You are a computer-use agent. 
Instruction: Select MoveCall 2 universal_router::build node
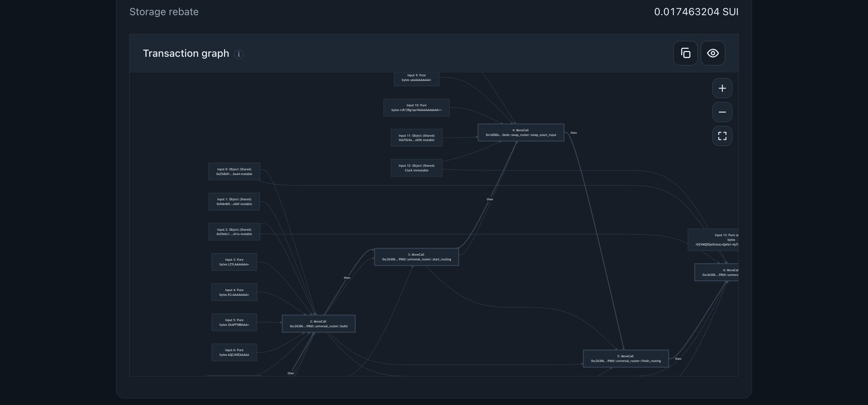(318, 324)
